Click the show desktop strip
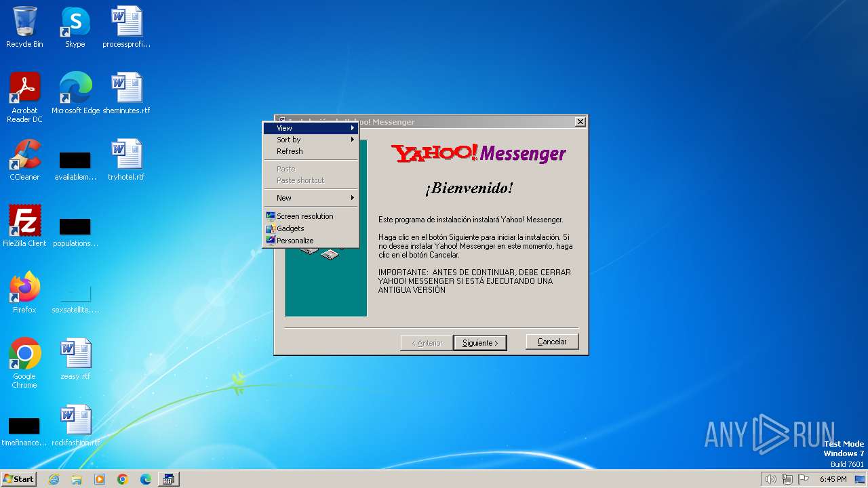868x488 pixels. (x=861, y=479)
